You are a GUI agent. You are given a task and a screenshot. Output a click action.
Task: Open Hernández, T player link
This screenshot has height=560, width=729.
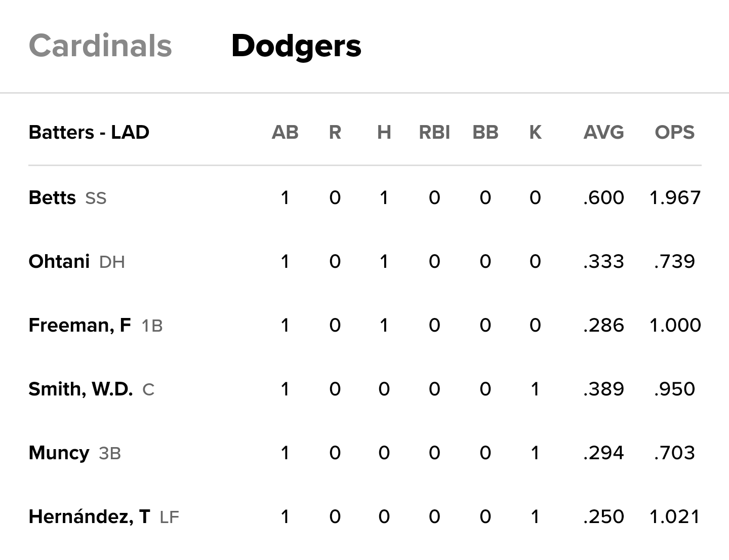[x=89, y=516]
